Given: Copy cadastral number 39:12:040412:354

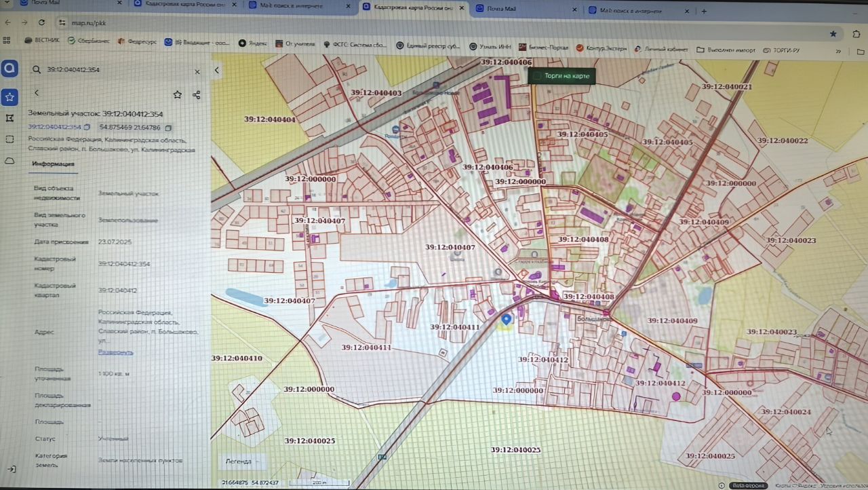Looking at the screenshot, I should (x=87, y=127).
